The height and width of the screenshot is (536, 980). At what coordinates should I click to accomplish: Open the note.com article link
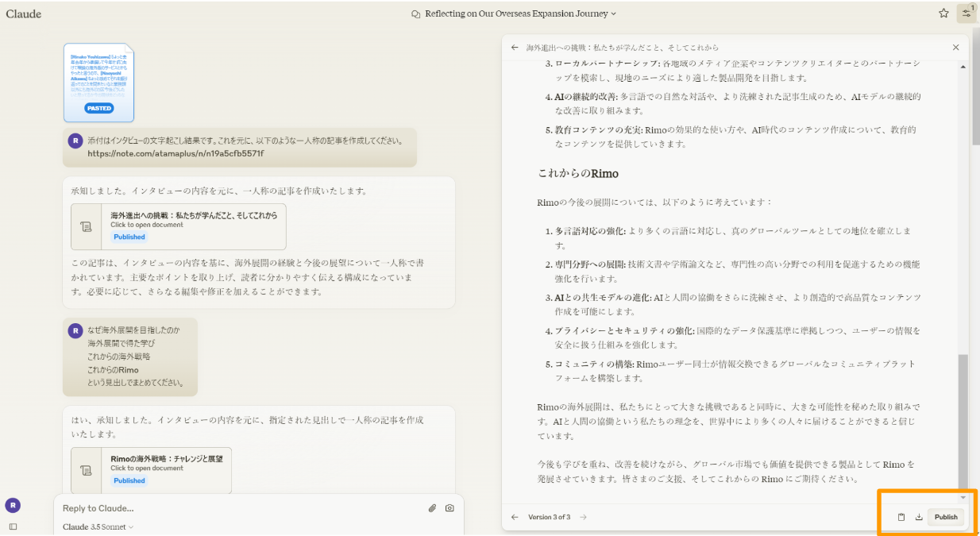(176, 153)
